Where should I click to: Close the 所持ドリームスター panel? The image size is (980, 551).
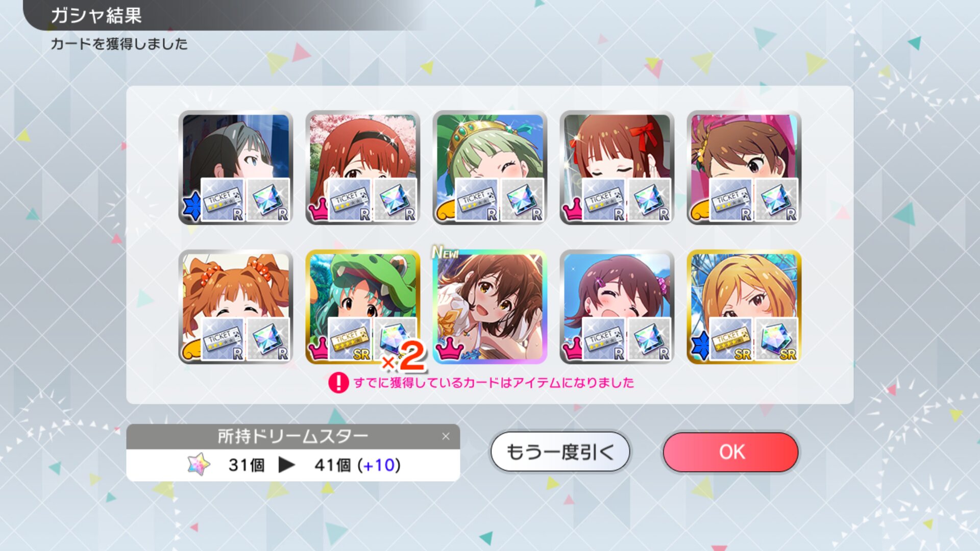[x=446, y=436]
